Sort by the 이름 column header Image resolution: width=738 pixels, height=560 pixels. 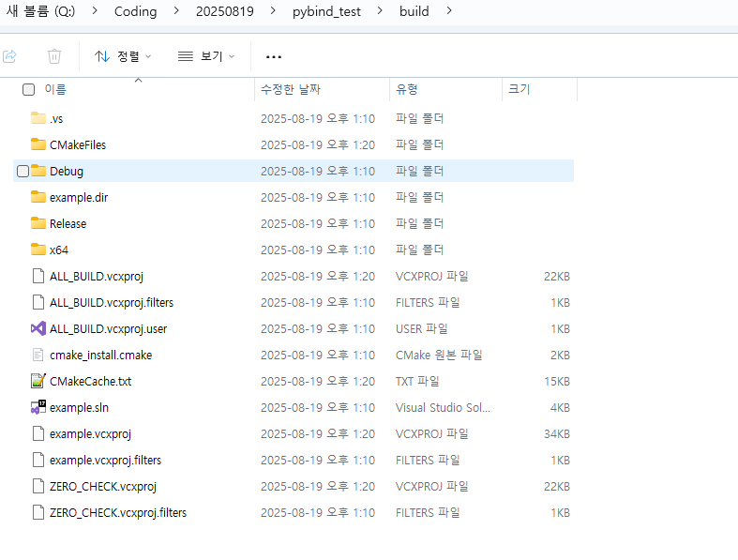point(55,89)
